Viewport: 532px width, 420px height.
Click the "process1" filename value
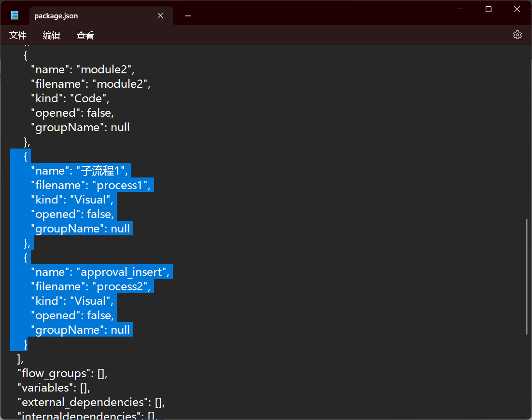(x=122, y=185)
